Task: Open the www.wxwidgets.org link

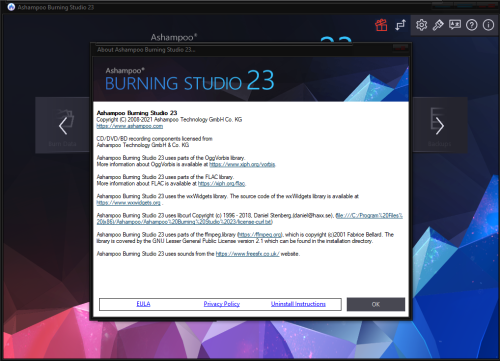Action: (129, 203)
